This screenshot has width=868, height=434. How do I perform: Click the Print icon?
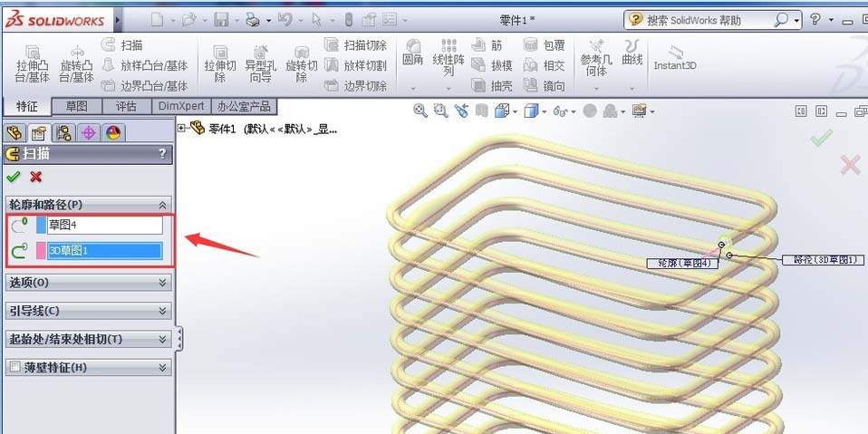(x=253, y=20)
